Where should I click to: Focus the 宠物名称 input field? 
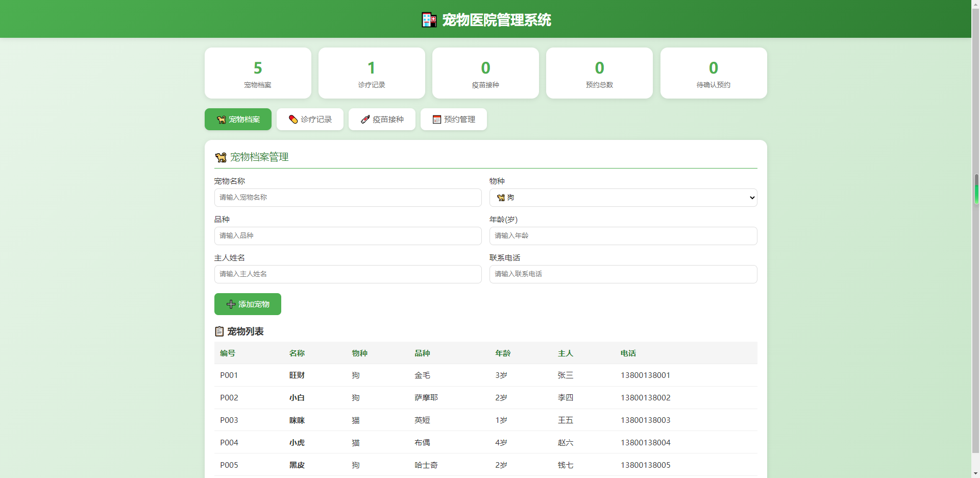[x=348, y=198]
